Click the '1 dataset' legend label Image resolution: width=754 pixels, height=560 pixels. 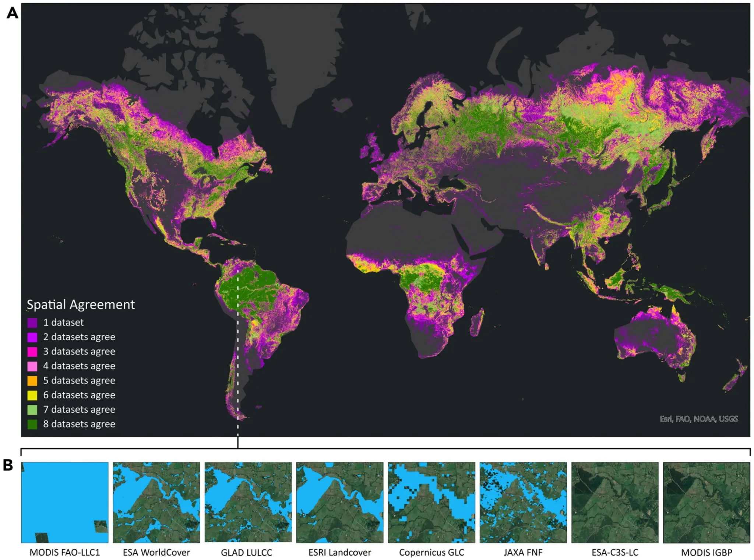coord(63,323)
